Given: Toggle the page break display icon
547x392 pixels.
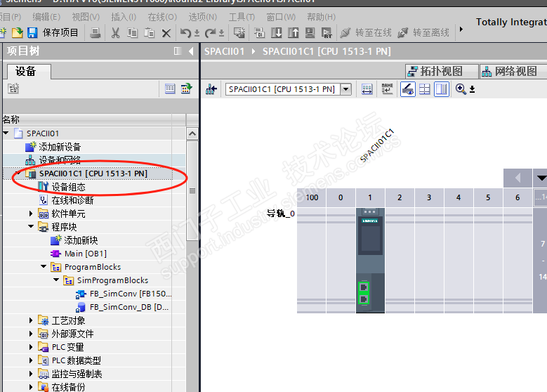Looking at the screenshot, I should [x=425, y=89].
